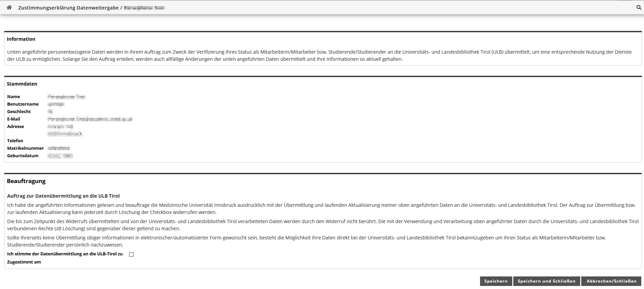
Task: Select the blurred name breadcrumb entry
Action: 144,8
